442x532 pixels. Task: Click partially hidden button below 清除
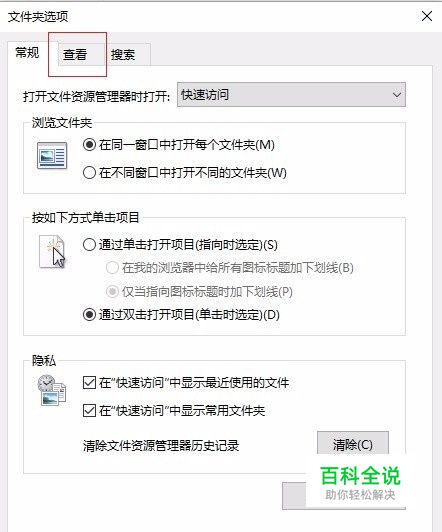(x=294, y=495)
